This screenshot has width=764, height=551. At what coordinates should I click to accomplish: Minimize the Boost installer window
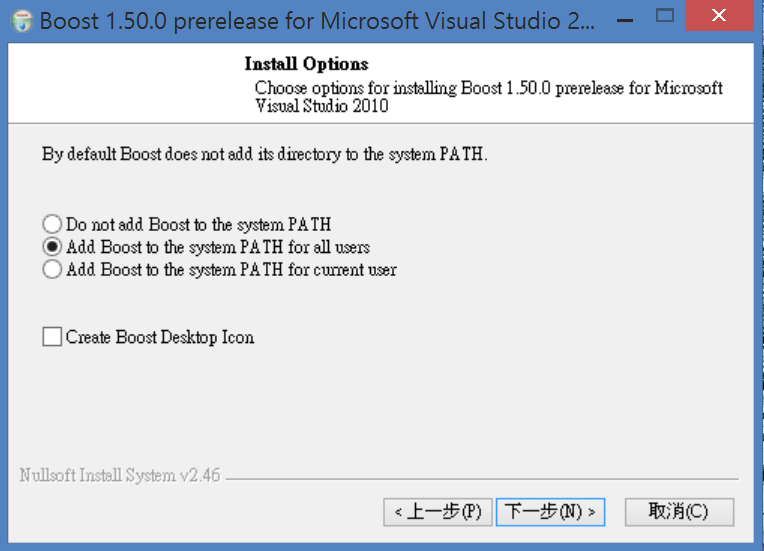pyautogui.click(x=625, y=19)
